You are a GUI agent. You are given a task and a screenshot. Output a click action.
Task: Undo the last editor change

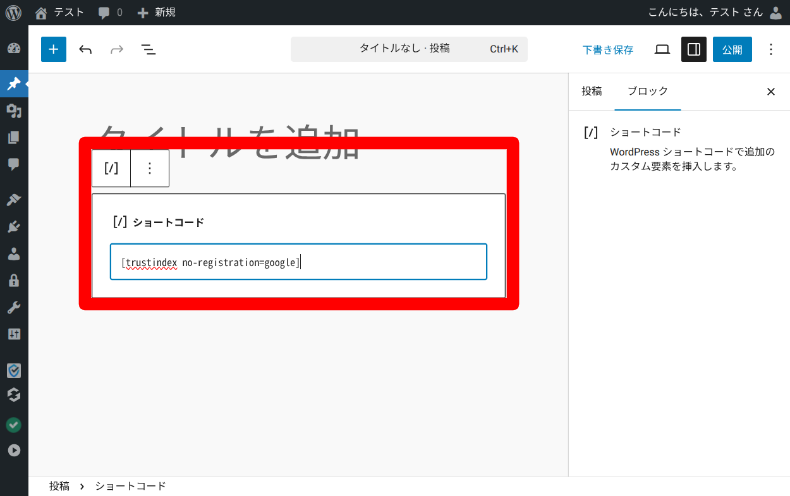tap(85, 49)
